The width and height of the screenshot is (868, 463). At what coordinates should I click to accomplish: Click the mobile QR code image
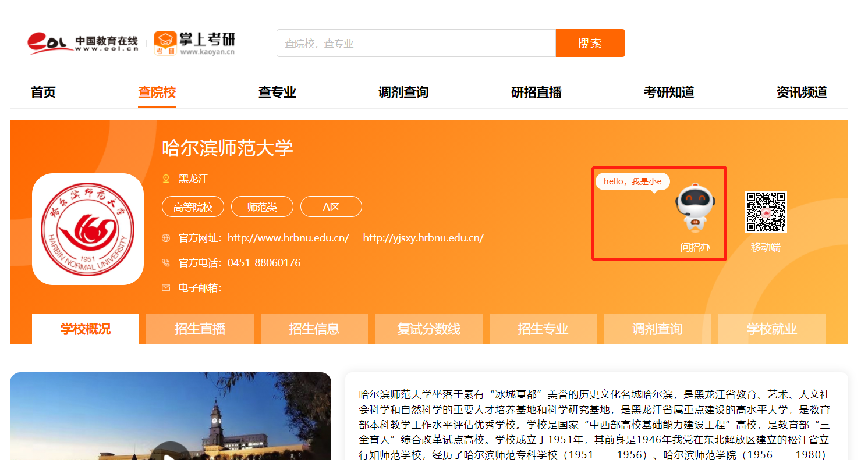pyautogui.click(x=766, y=212)
